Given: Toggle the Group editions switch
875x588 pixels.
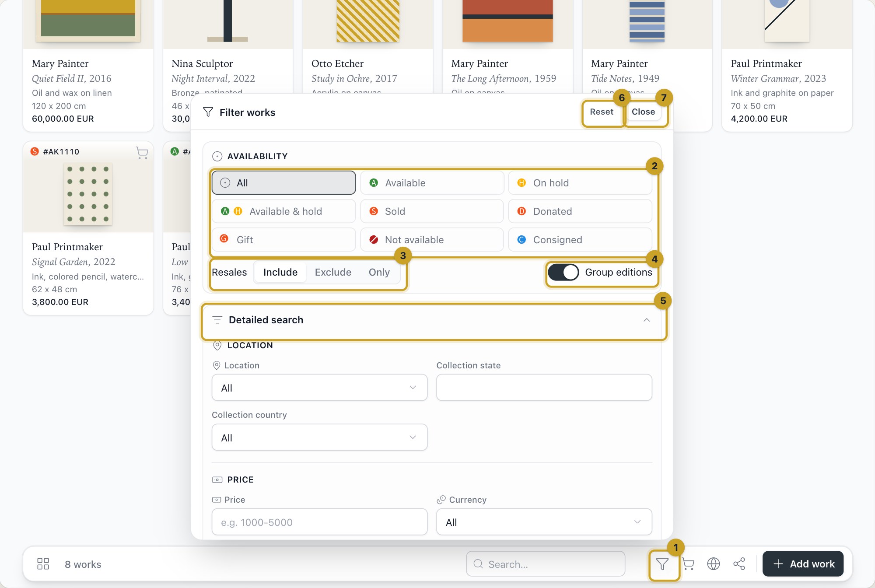Looking at the screenshot, I should pos(563,272).
